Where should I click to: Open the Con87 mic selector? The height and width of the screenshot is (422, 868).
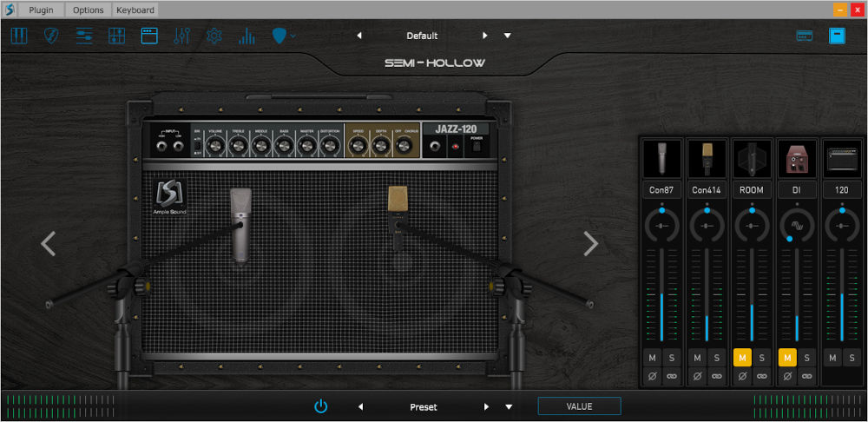click(x=662, y=190)
